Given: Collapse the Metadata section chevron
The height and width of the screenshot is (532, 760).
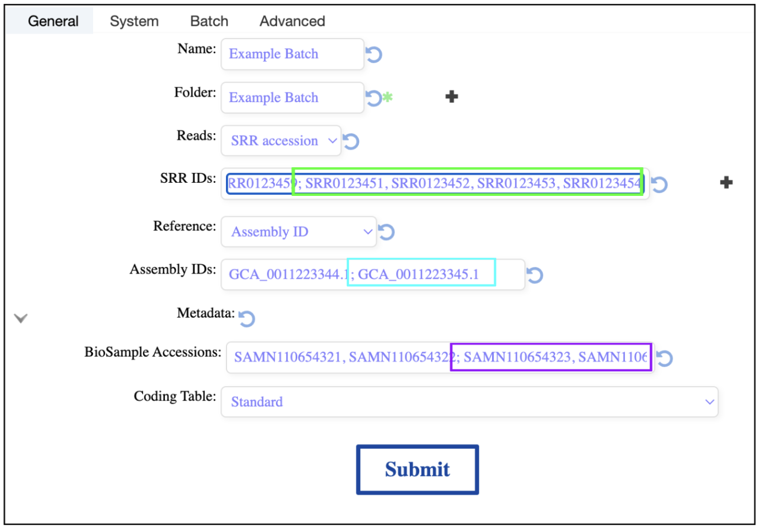Looking at the screenshot, I should [21, 318].
